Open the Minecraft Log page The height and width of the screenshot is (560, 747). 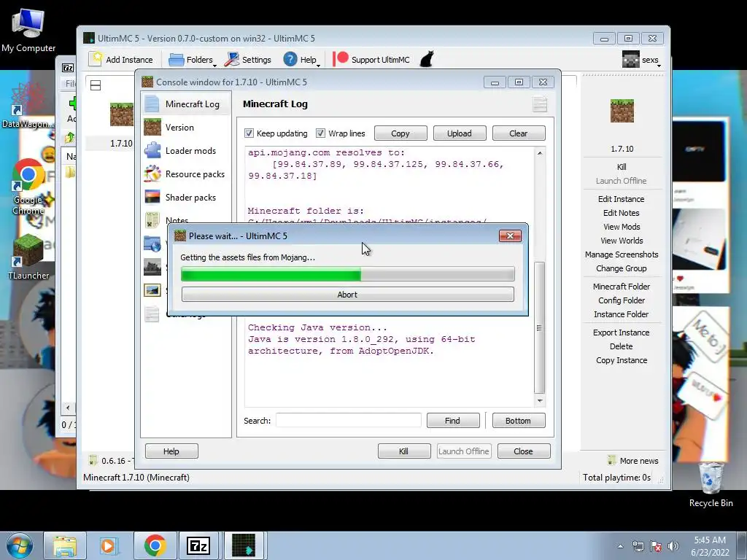186,104
